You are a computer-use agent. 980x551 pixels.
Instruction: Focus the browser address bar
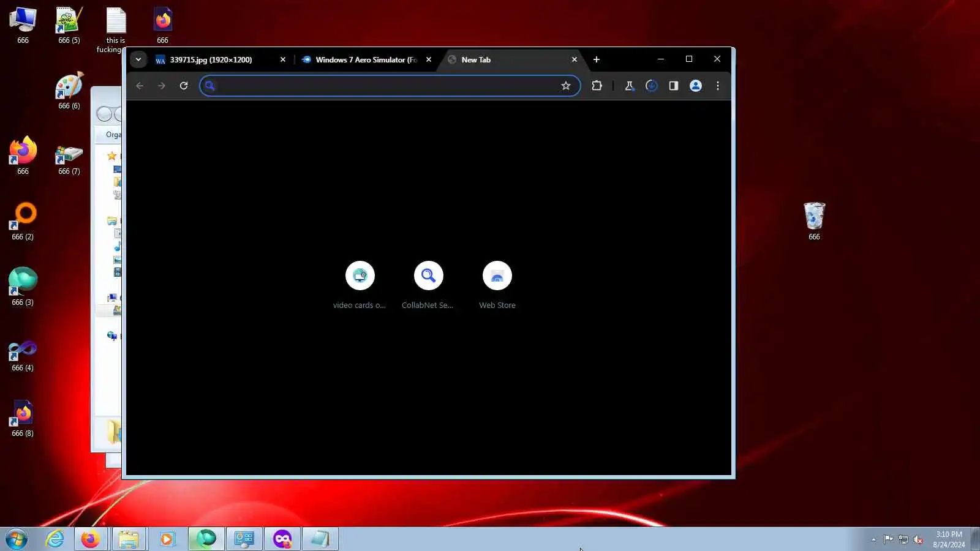(390, 86)
